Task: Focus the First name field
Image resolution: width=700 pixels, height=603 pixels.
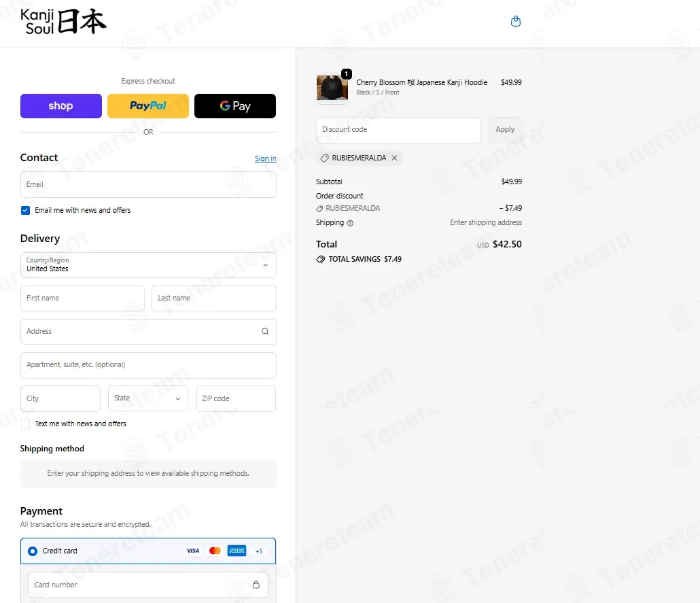Action: pos(83,298)
